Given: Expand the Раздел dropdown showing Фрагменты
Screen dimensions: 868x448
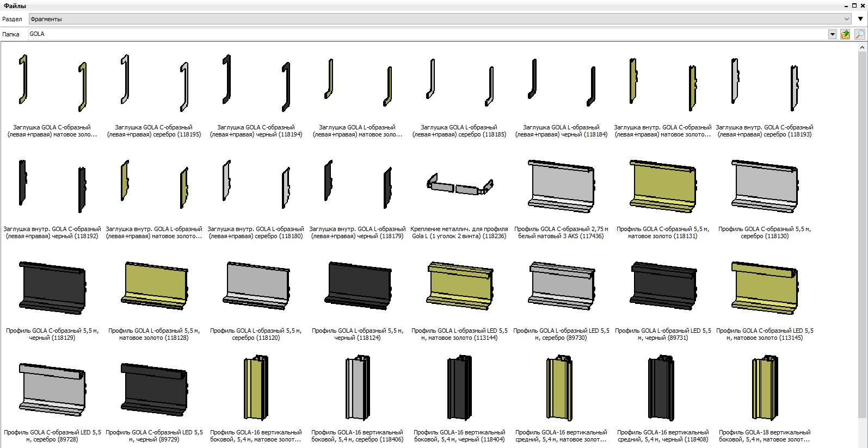Looking at the screenshot, I should click(440, 19).
